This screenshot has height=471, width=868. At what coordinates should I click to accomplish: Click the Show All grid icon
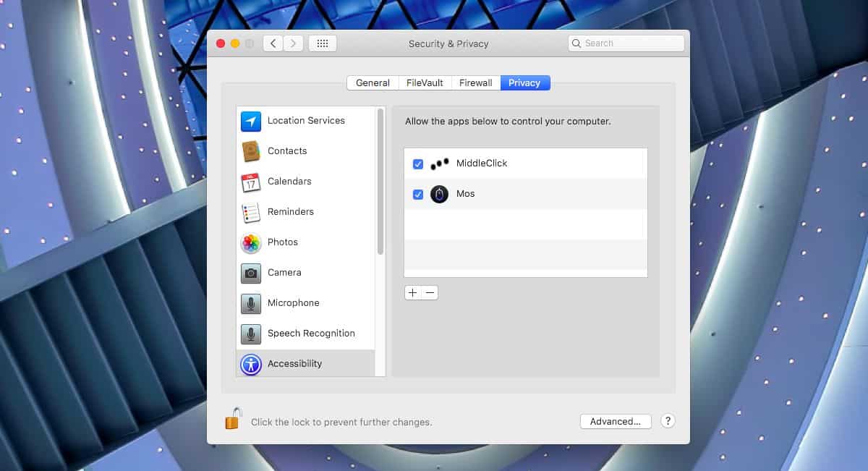pos(322,43)
